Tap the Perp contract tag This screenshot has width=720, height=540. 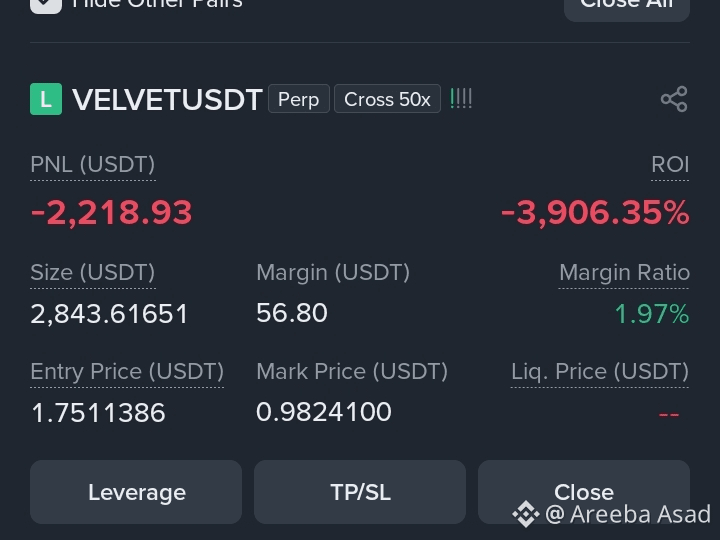[x=298, y=99]
